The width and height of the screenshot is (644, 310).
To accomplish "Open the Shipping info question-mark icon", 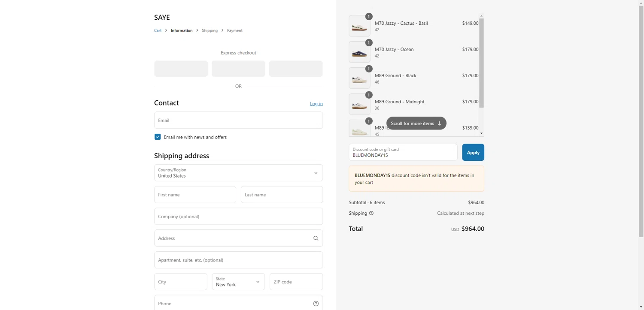I will tap(371, 213).
